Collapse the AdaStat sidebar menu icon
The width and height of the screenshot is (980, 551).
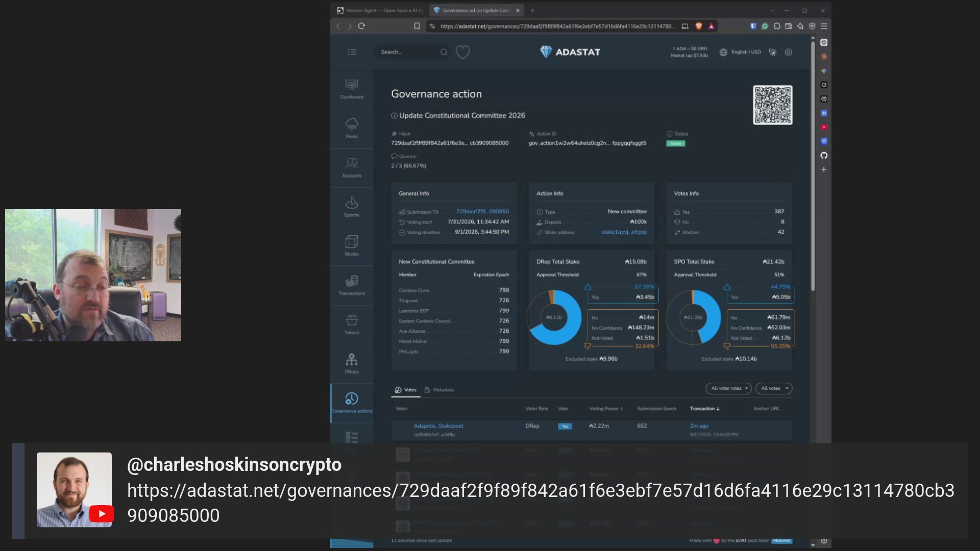[352, 52]
